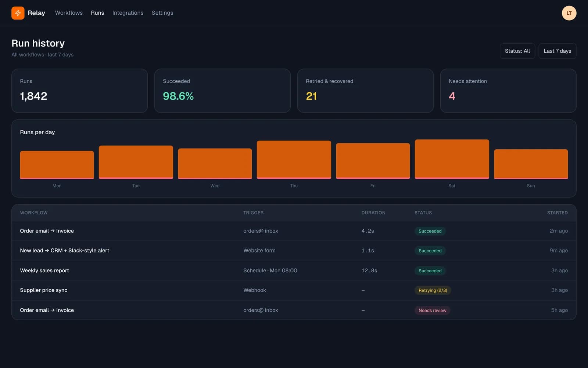The height and width of the screenshot is (368, 588).
Task: Click the Wed bar in the chart
Action: 215,164
